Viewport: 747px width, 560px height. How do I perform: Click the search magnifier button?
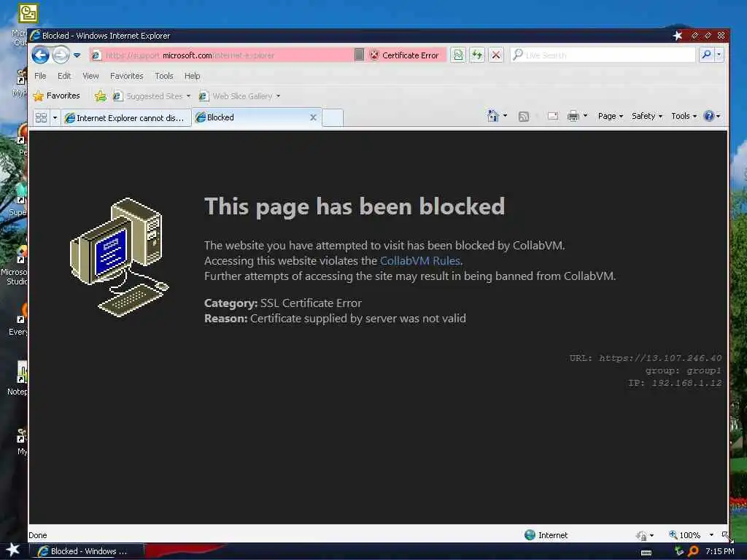706,55
